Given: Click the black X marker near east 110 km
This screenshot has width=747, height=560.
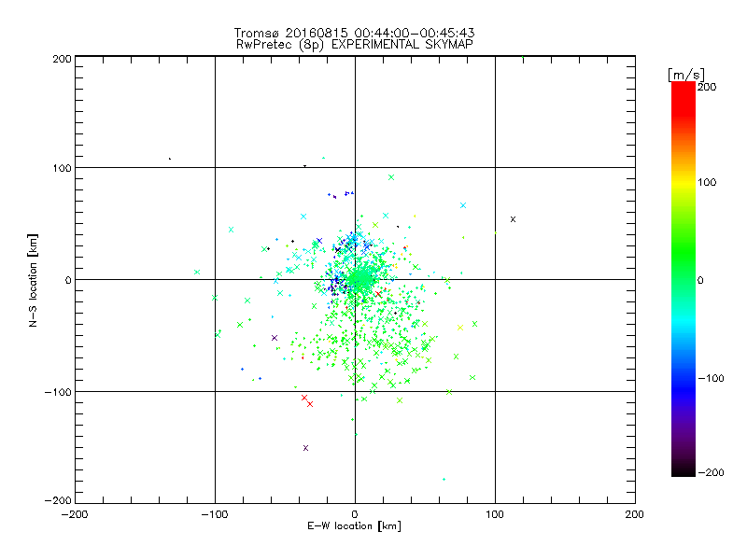Looking at the screenshot, I should pyautogui.click(x=513, y=219).
